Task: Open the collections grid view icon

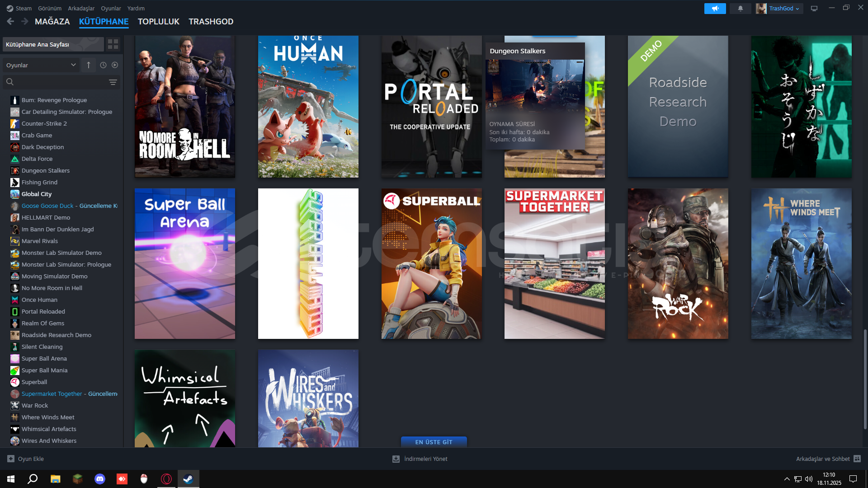Action: pos(113,44)
